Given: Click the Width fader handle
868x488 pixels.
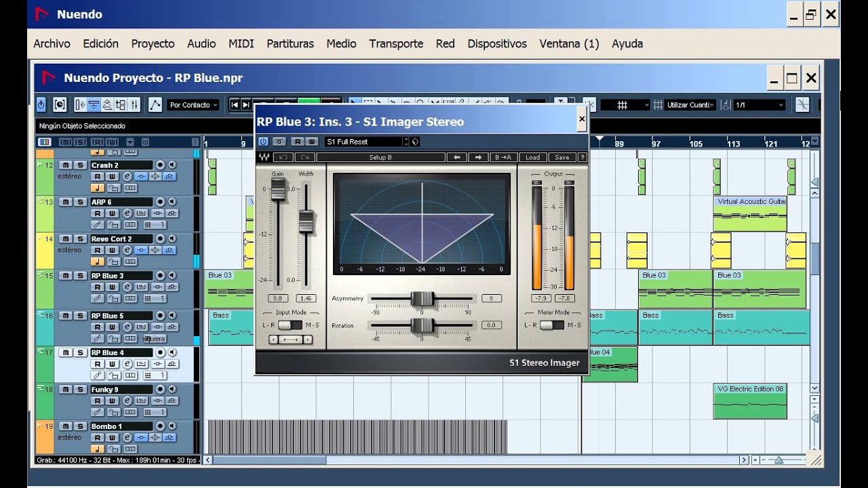Looking at the screenshot, I should (307, 222).
